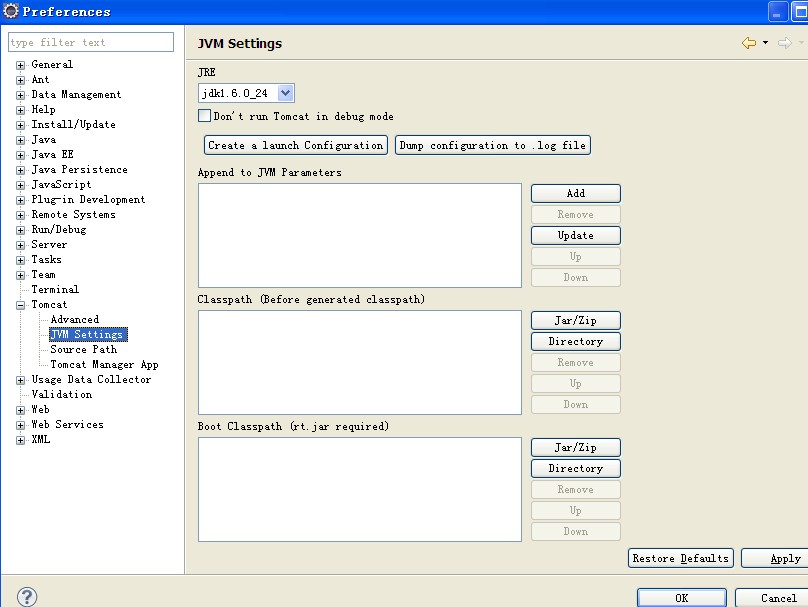The height and width of the screenshot is (607, 808).
Task: Click Restore Defaults button
Action: (681, 559)
